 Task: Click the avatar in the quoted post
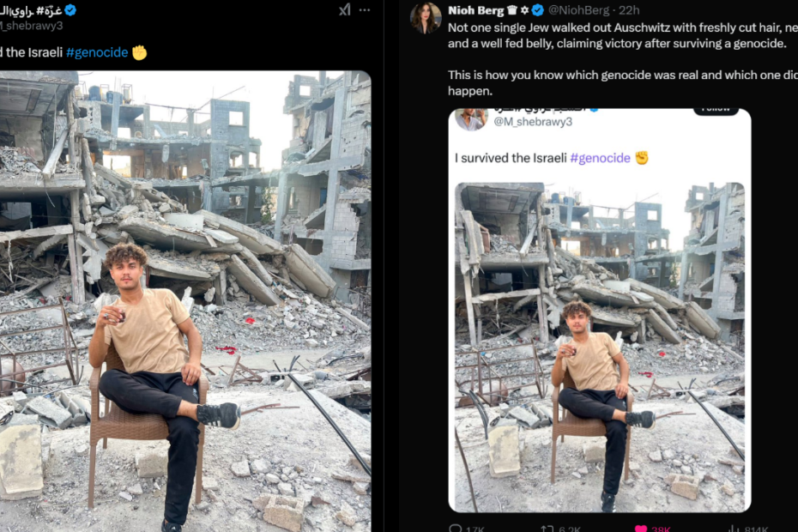[x=471, y=118]
